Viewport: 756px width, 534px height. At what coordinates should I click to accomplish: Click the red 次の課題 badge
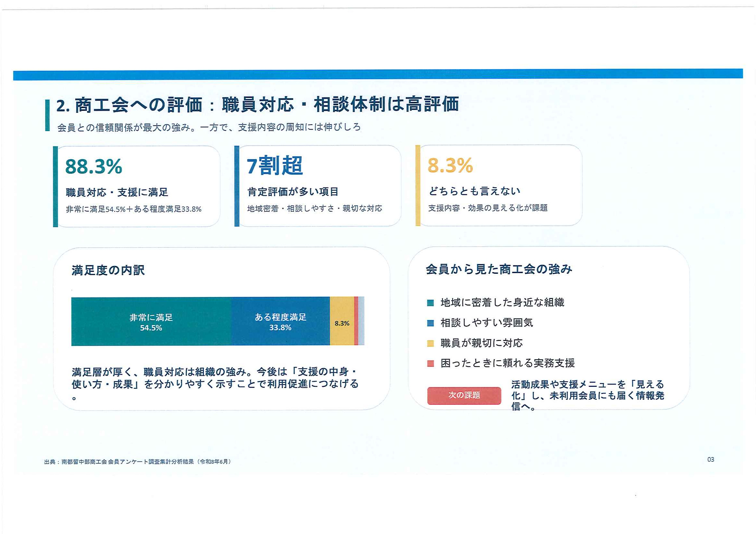tap(464, 396)
